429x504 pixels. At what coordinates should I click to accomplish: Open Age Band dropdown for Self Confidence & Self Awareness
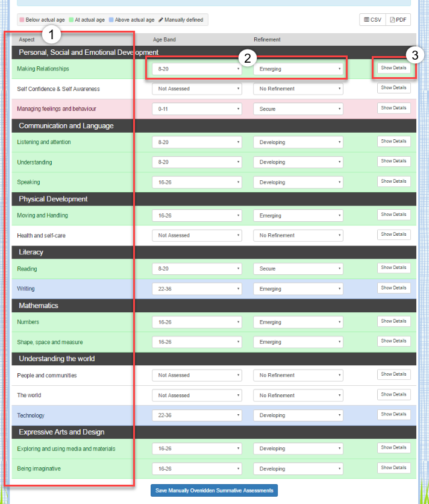[197, 89]
